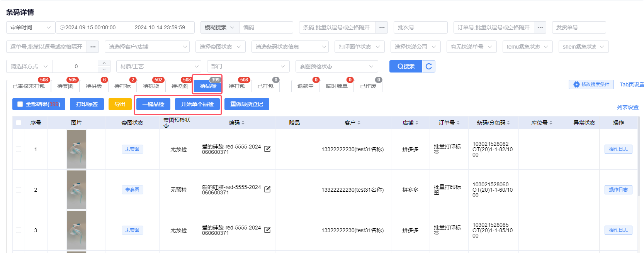Sort by the 订单号 column sort icon
The image size is (644, 253).
pos(458,123)
